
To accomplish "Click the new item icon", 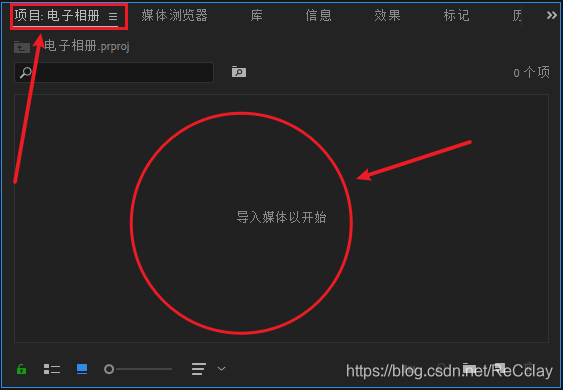I will (500, 368).
